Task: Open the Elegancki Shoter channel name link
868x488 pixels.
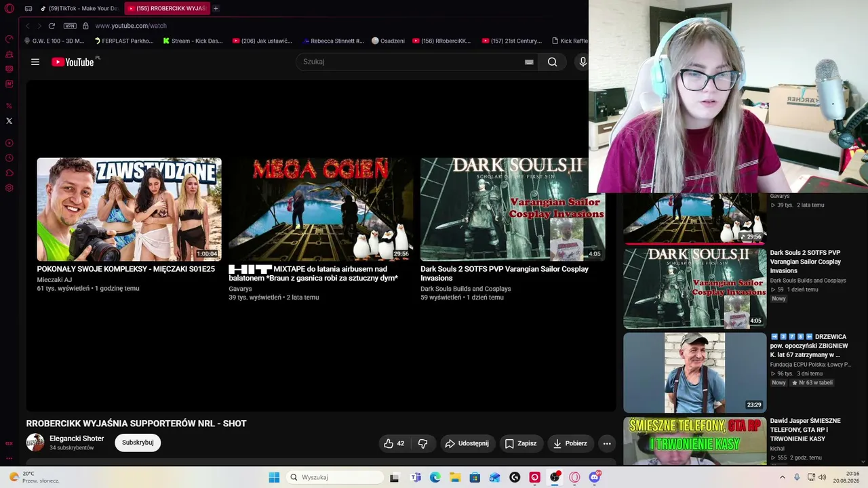Action: [x=77, y=439]
